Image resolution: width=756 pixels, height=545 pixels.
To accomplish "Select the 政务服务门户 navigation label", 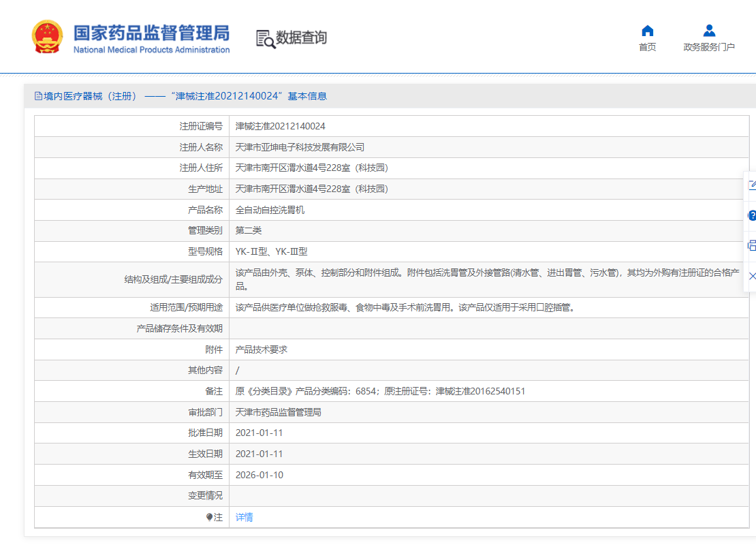I will tap(709, 47).
